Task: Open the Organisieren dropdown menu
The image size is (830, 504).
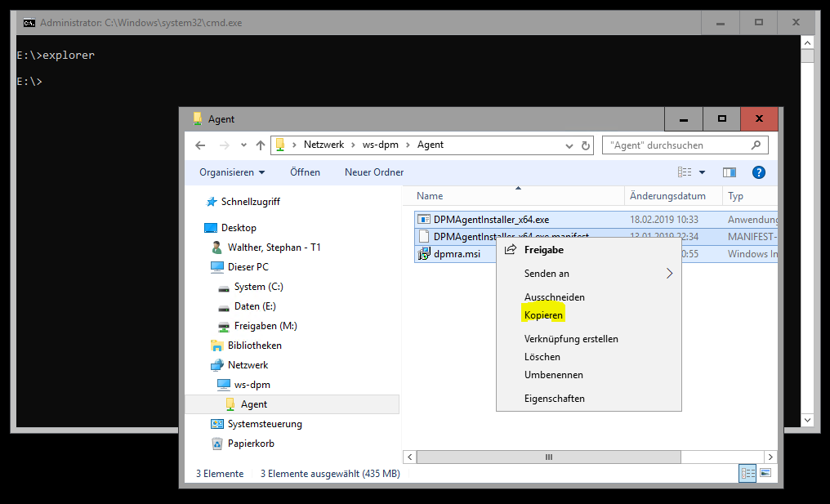Action: [232, 172]
